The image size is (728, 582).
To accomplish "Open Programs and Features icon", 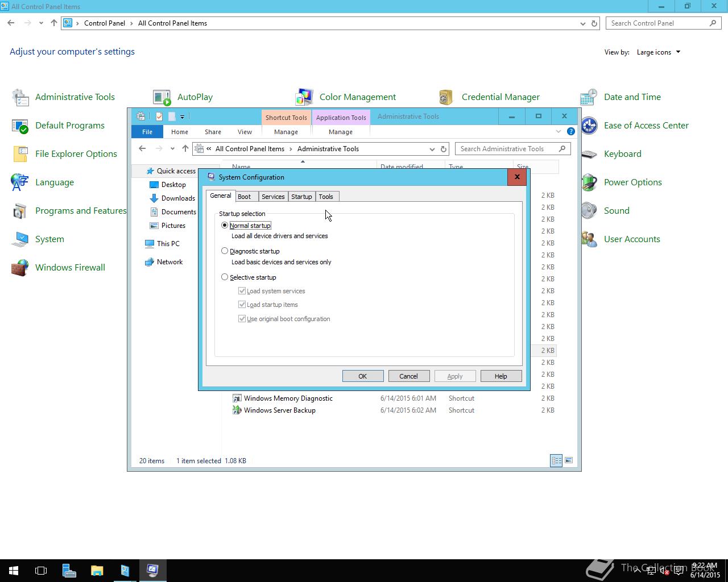I will [x=20, y=211].
